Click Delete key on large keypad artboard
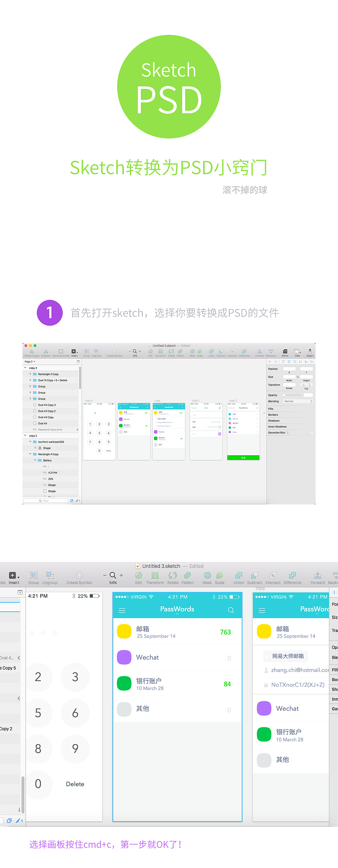The width and height of the screenshot is (338, 868). [75, 784]
